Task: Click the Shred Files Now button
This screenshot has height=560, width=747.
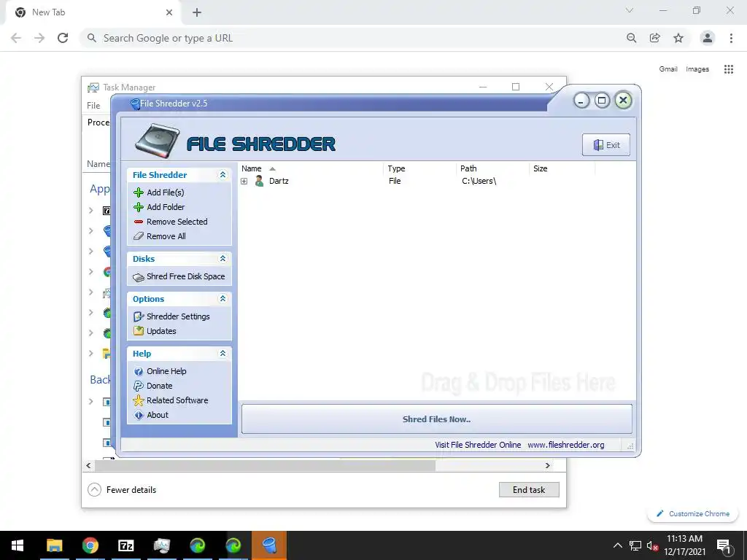Action: click(437, 419)
